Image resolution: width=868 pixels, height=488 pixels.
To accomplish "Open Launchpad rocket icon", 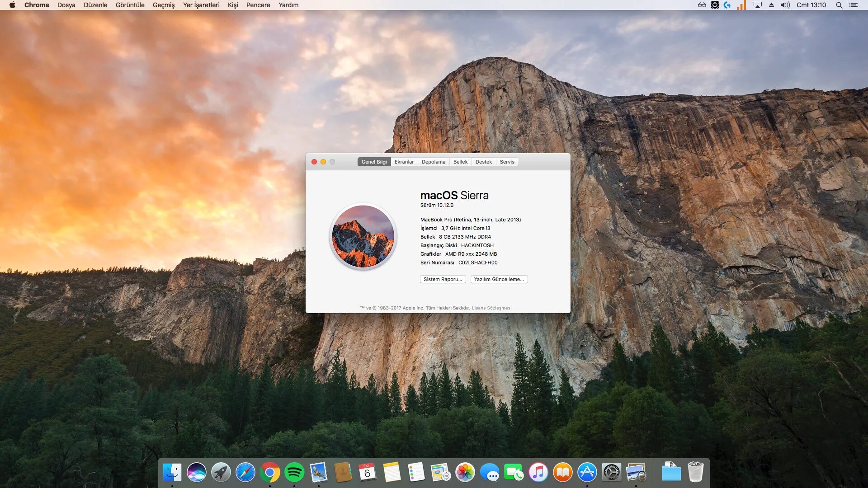I will (x=221, y=473).
